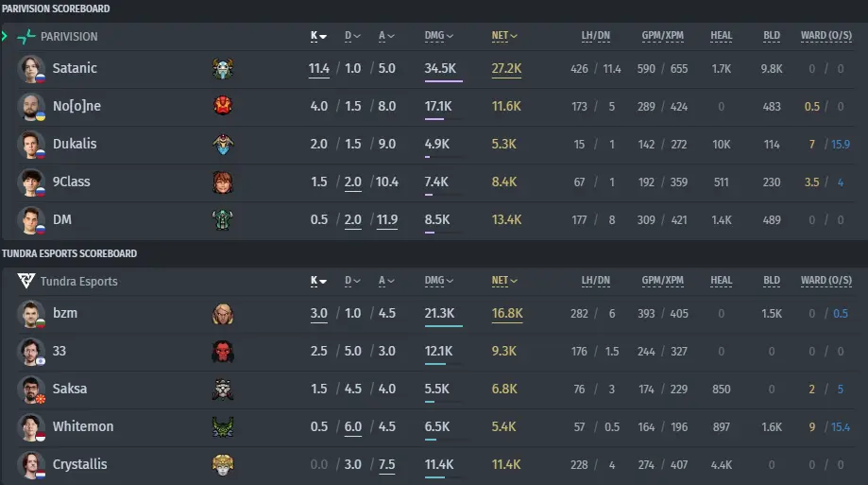Viewport: 868px width, 485px height.
Task: Open Crystallis's player name link
Action: point(79,464)
